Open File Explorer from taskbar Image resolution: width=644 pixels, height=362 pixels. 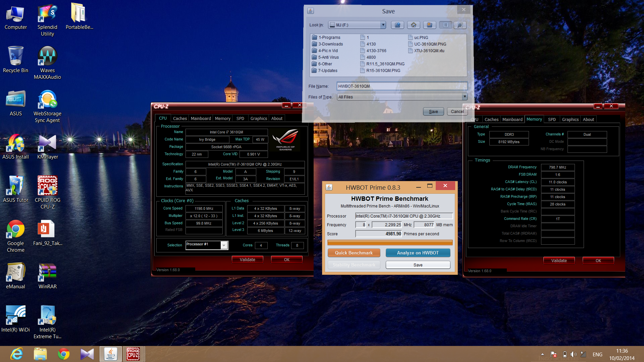40,354
